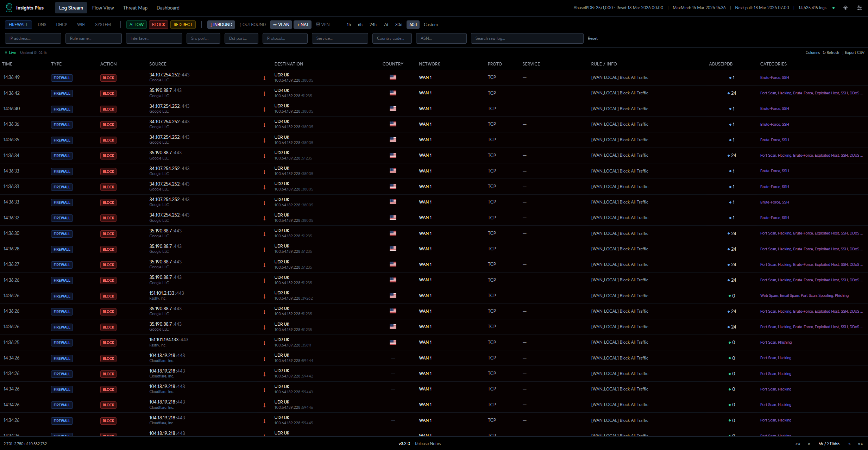Viewport: 868px width, 450px height.
Task: Go to next page arrow
Action: pyautogui.click(x=849, y=444)
